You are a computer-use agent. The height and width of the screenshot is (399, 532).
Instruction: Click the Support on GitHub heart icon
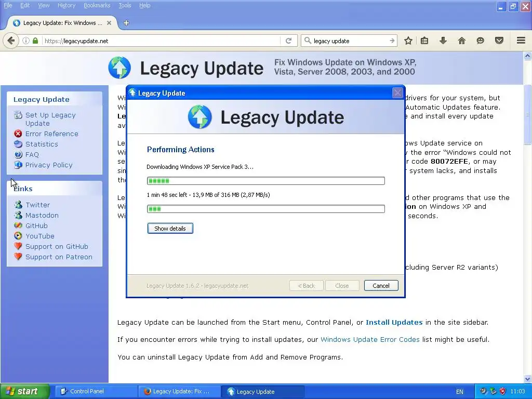(x=18, y=246)
